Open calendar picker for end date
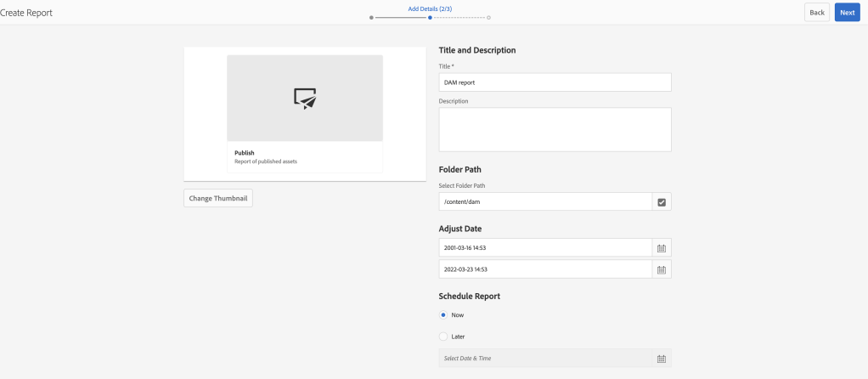The height and width of the screenshot is (379, 868). (x=661, y=269)
